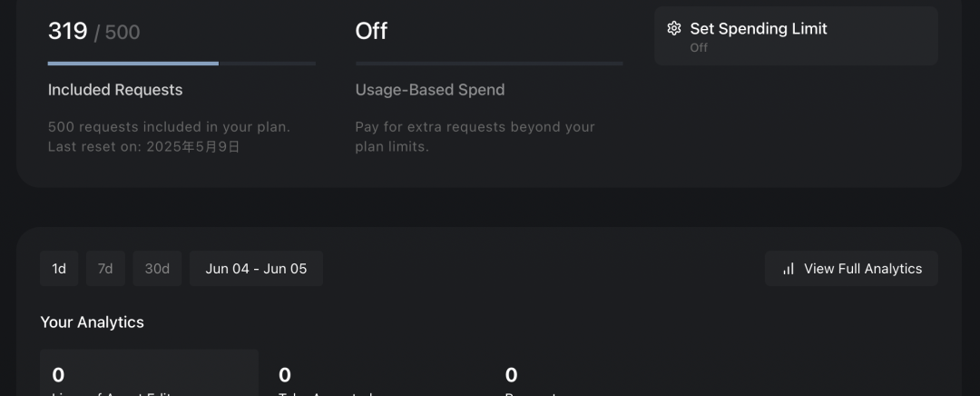Open the Jun 04 - Jun 05 date picker
The image size is (980, 396).
(x=256, y=268)
